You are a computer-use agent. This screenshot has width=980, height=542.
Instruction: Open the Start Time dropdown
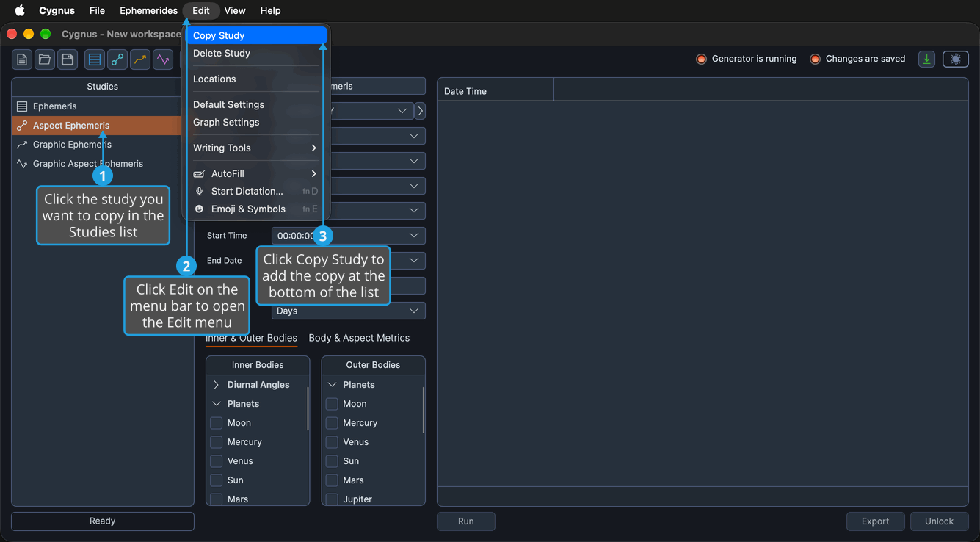point(348,236)
